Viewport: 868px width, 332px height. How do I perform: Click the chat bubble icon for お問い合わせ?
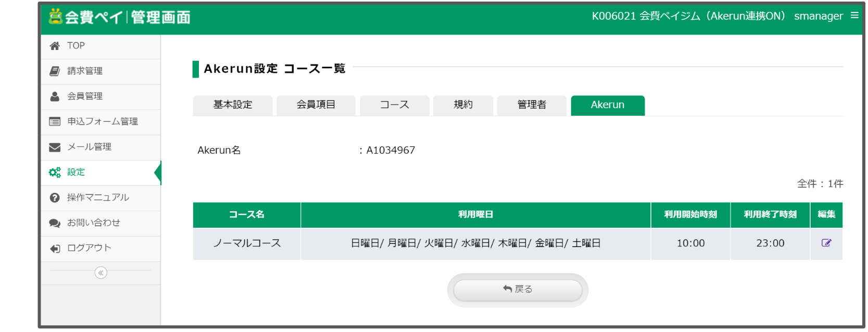pos(55,223)
